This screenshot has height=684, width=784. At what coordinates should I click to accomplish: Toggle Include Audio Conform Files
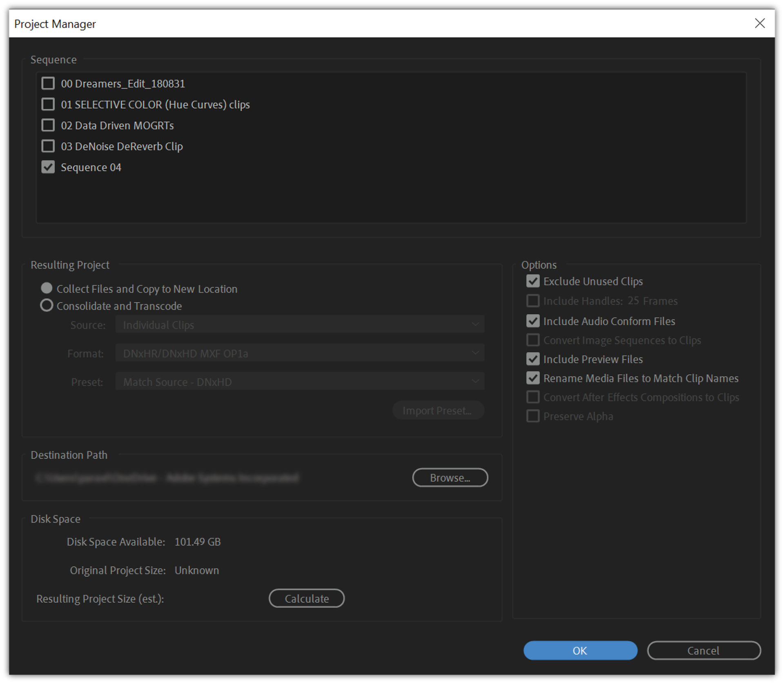point(532,321)
